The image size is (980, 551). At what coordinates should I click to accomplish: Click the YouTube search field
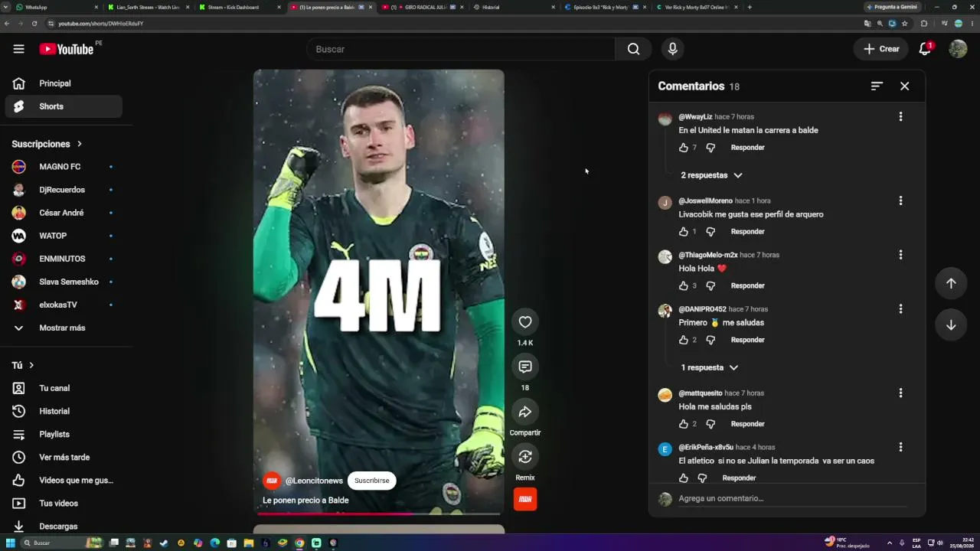461,49
